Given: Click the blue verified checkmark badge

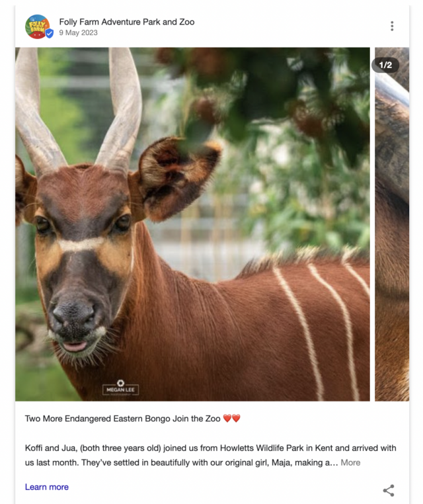Looking at the screenshot, I should [x=49, y=33].
